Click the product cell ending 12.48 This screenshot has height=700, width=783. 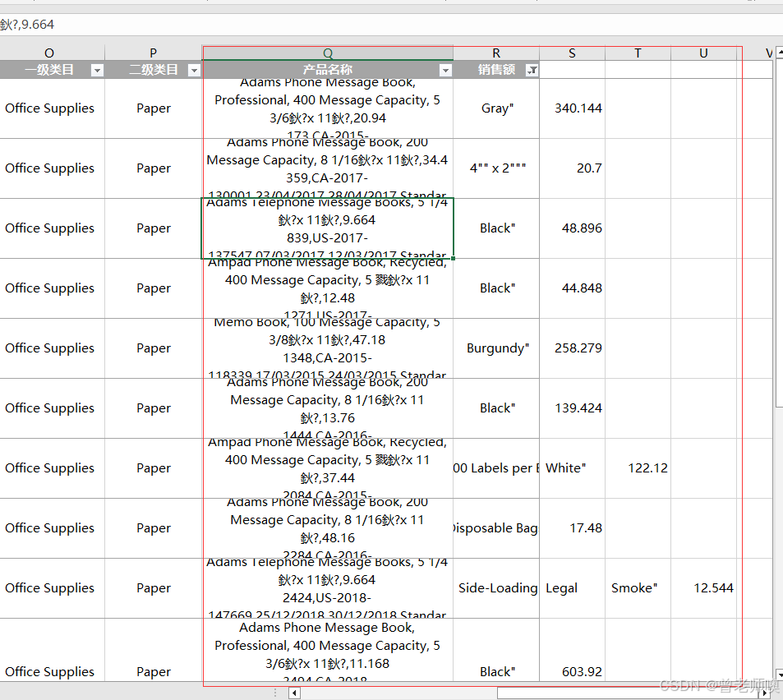click(328, 288)
